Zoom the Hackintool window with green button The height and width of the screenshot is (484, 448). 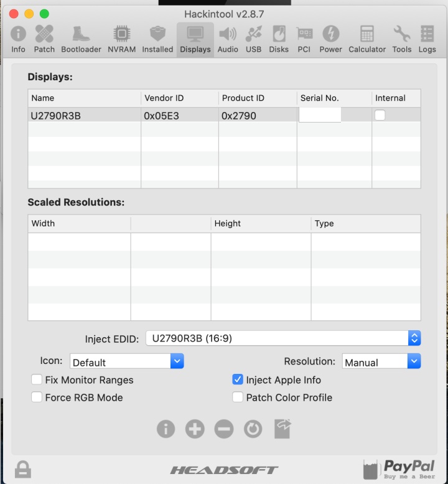point(44,14)
